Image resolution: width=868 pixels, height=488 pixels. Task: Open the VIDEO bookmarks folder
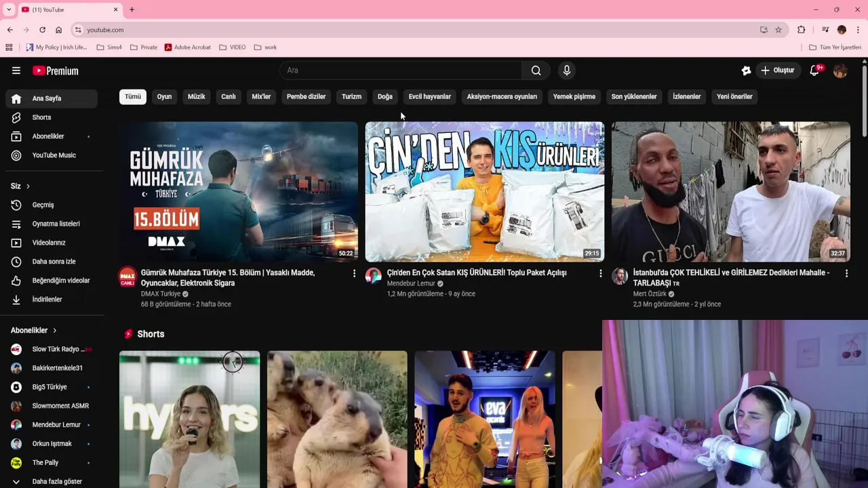click(233, 47)
